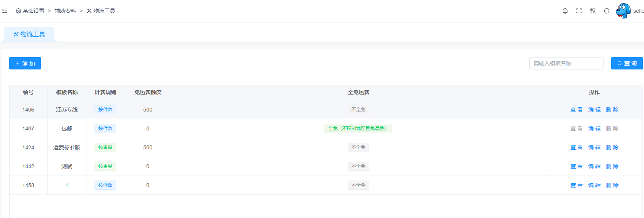Edit the 包邮 template
The width and height of the screenshot is (644, 218).
point(594,128)
